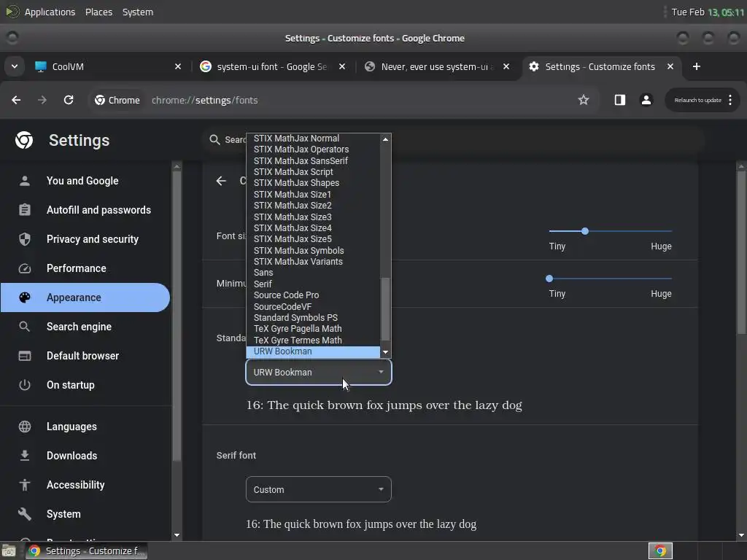Open On startup settings section
Viewport: 747px width, 560px height.
coord(86,385)
